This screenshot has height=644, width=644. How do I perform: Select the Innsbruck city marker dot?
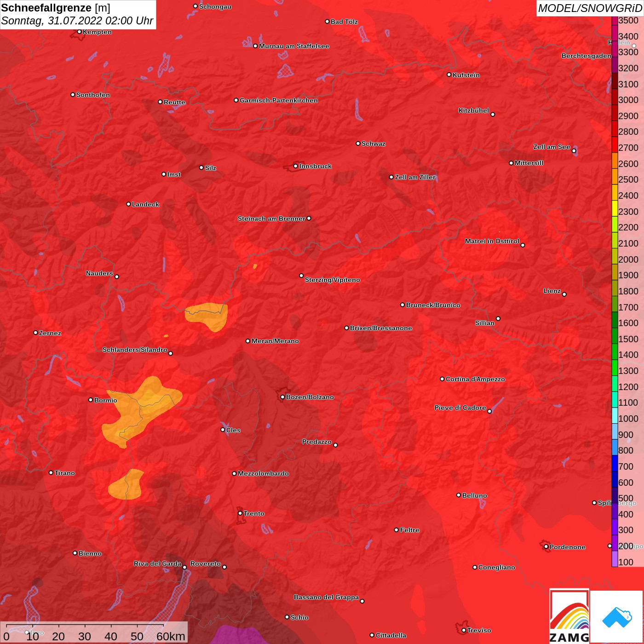click(x=295, y=166)
